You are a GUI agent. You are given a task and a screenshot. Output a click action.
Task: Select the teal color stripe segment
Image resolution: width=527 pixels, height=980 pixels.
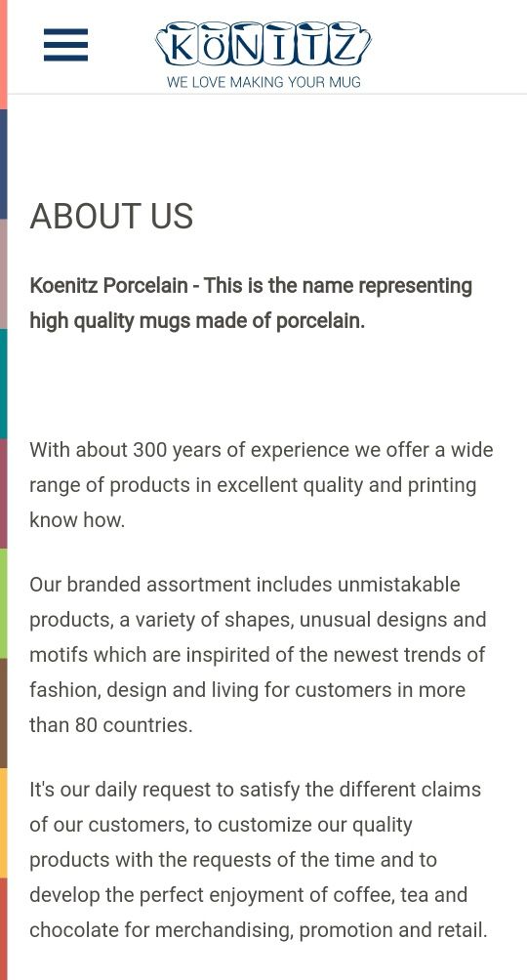(x=3, y=384)
